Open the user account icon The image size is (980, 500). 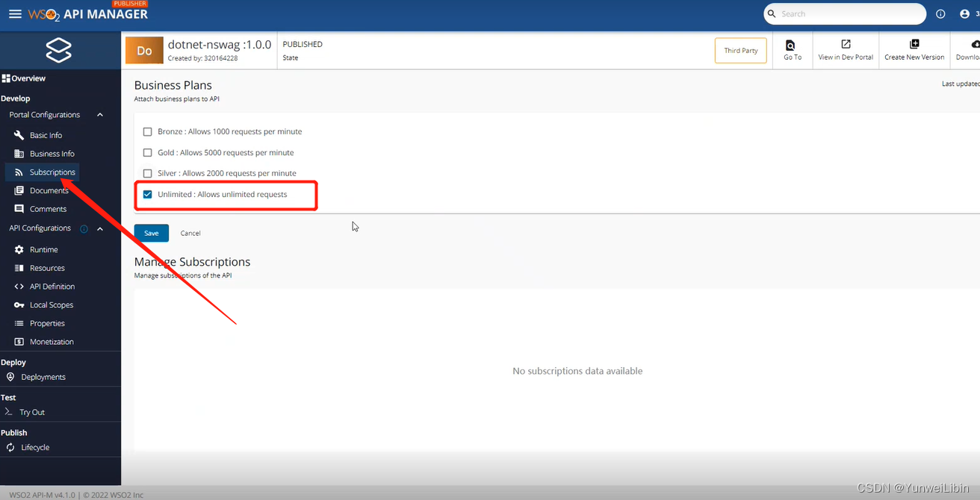click(964, 13)
